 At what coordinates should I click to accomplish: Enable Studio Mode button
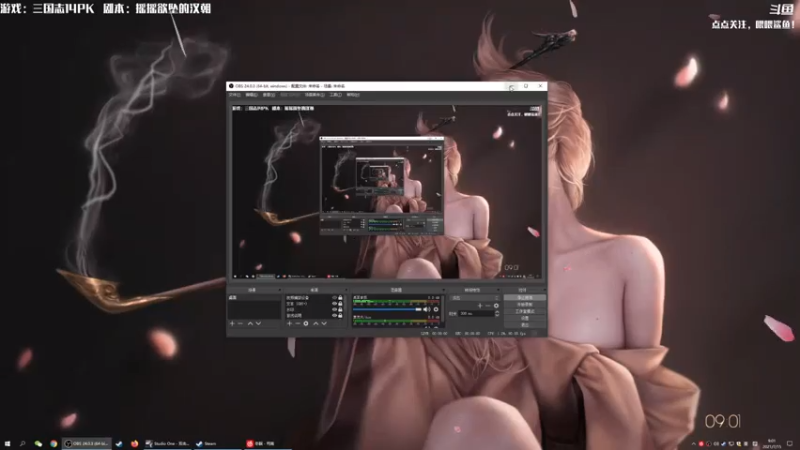coord(524,311)
